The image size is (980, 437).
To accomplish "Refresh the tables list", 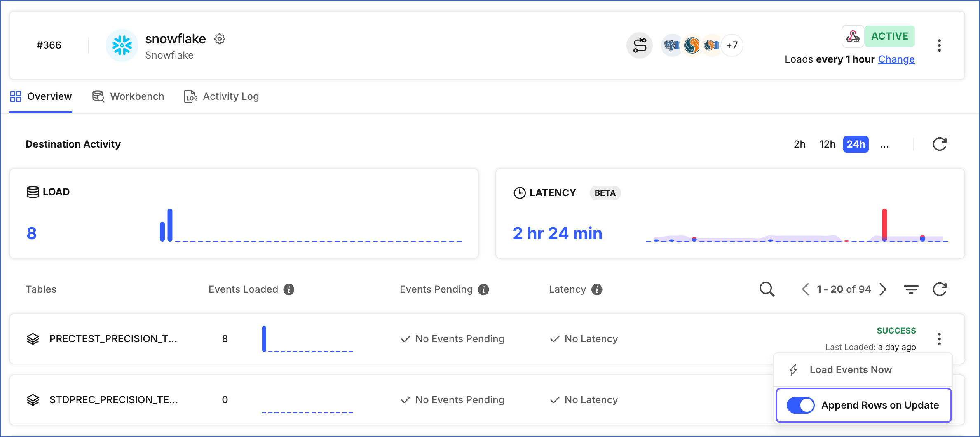I will 940,289.
